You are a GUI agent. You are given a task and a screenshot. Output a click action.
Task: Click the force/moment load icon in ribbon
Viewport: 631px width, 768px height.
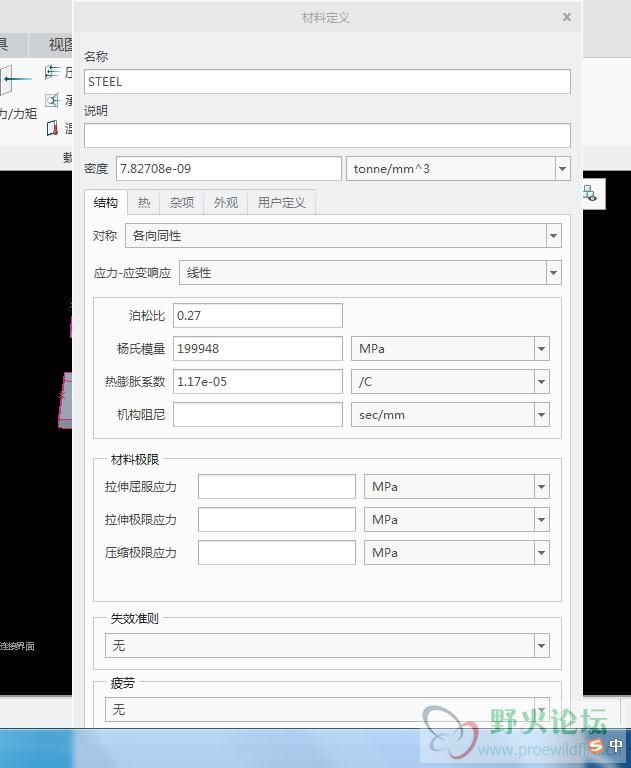click(x=15, y=81)
